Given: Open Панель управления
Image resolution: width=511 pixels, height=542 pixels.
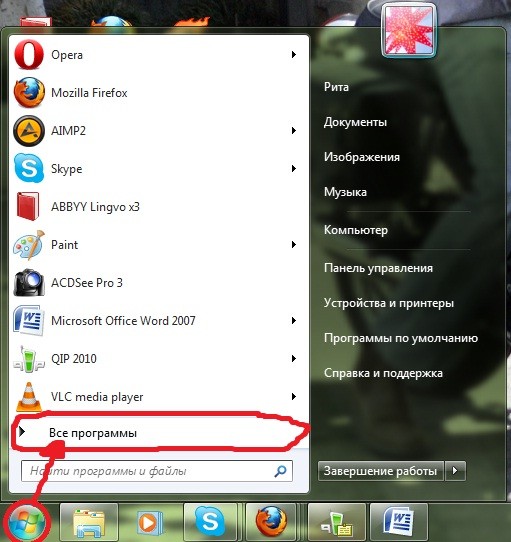Looking at the screenshot, I should 378,268.
